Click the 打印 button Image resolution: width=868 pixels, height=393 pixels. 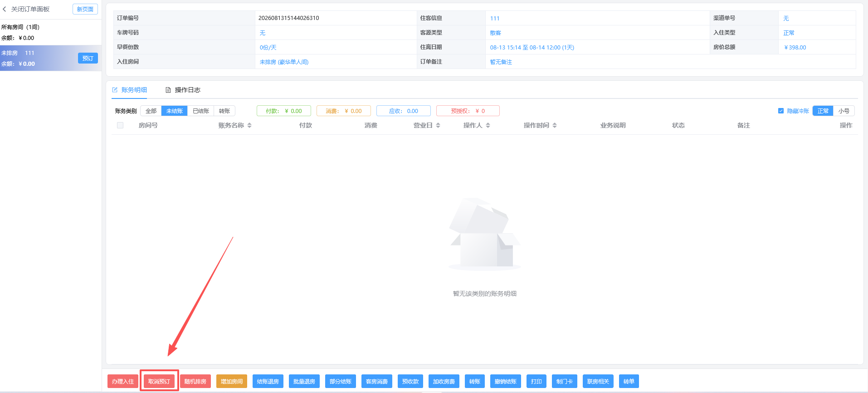click(536, 381)
